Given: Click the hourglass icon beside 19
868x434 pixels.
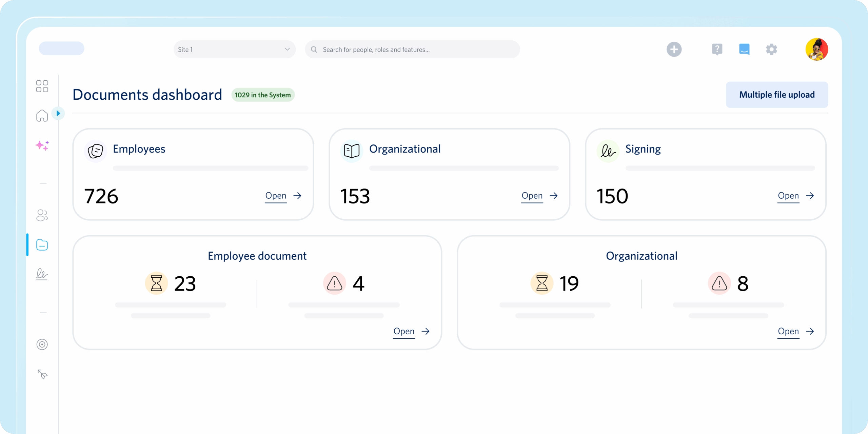Looking at the screenshot, I should (542, 283).
